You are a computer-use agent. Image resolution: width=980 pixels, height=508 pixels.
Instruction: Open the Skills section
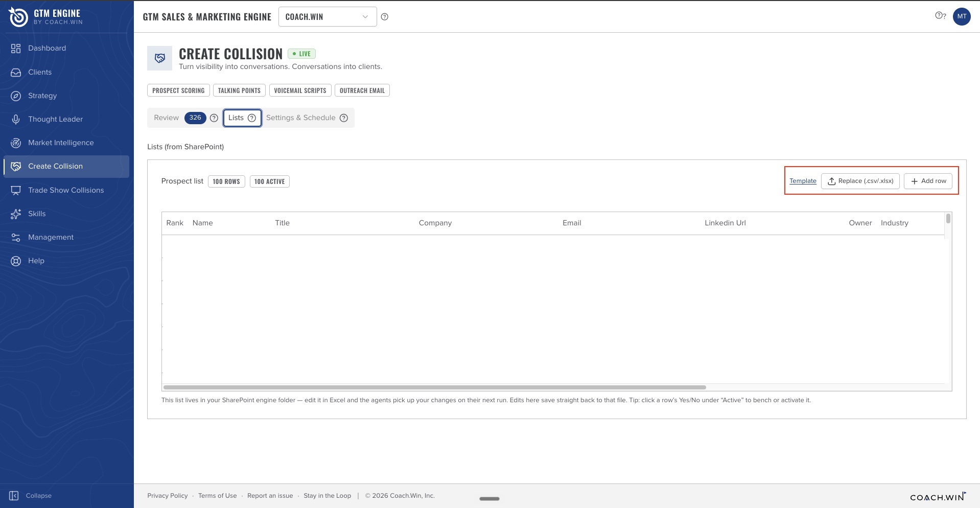[66, 214]
